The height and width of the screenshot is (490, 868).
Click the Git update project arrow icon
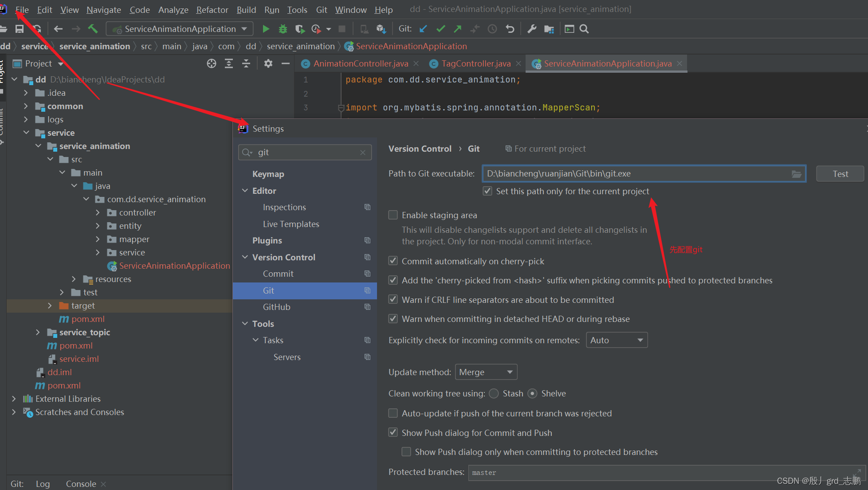(423, 29)
